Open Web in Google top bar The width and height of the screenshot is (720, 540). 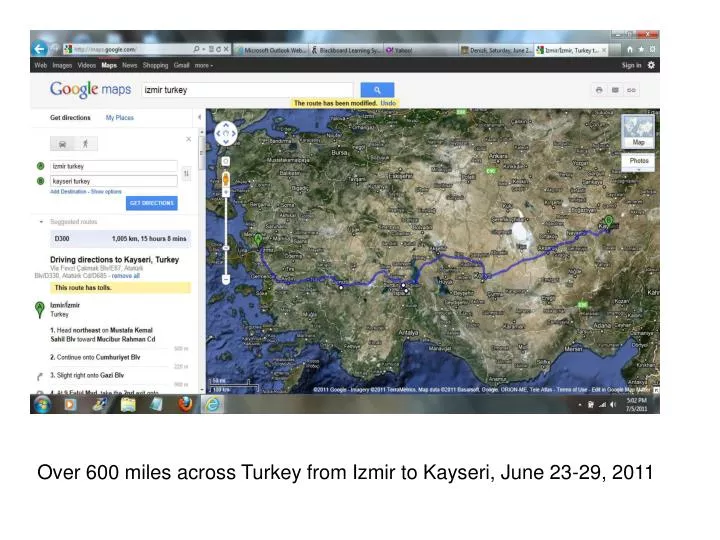click(40, 66)
